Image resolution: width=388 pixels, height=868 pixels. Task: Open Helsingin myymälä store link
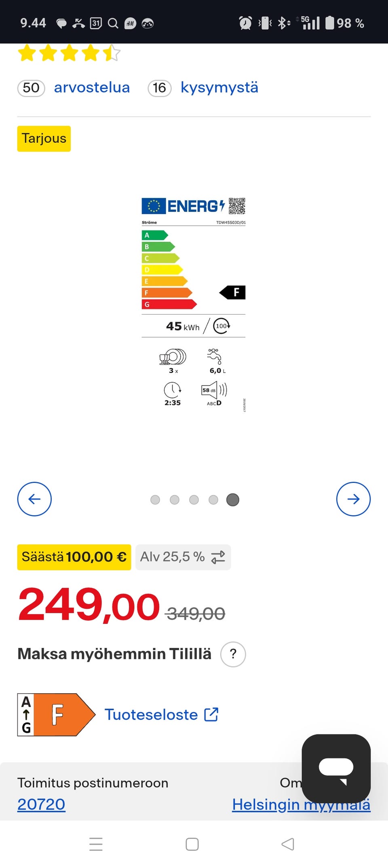click(267, 805)
